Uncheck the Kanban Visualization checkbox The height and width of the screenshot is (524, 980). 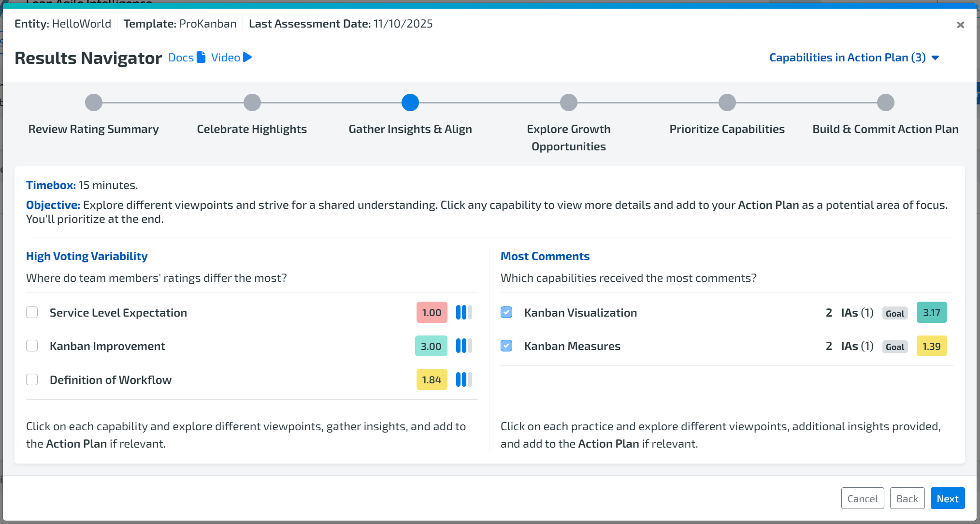[x=506, y=312]
